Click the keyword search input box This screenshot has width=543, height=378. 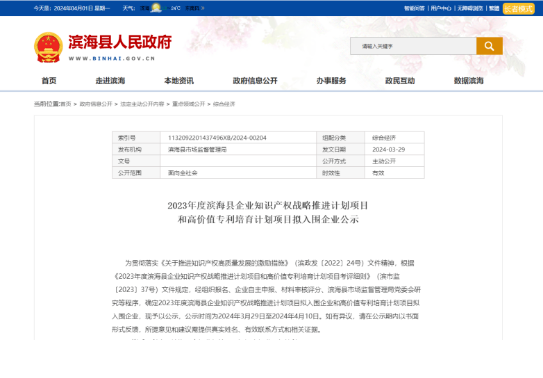point(413,46)
